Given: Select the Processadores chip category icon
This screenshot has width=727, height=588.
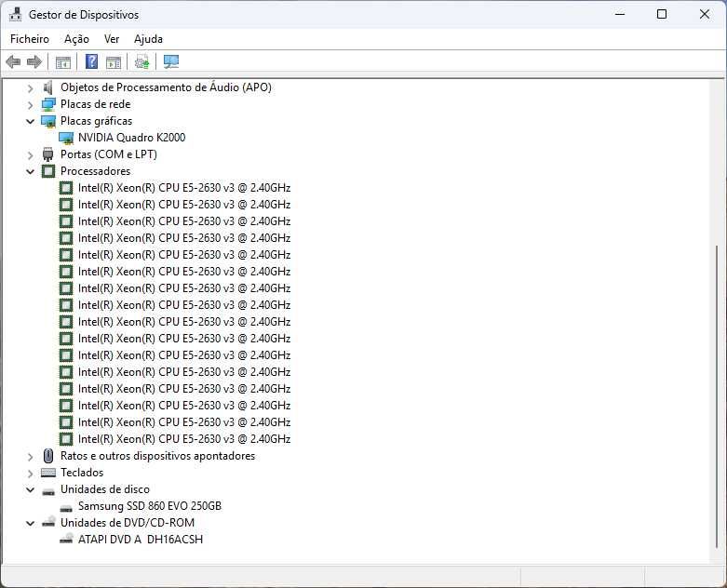Looking at the screenshot, I should [x=48, y=171].
